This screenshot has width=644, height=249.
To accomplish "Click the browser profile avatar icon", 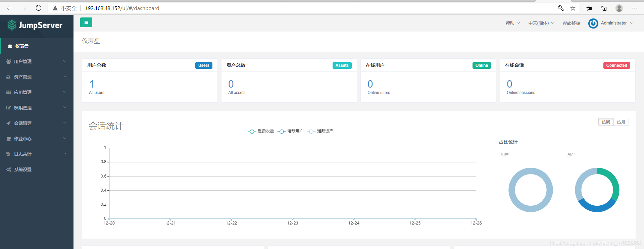I will [619, 8].
